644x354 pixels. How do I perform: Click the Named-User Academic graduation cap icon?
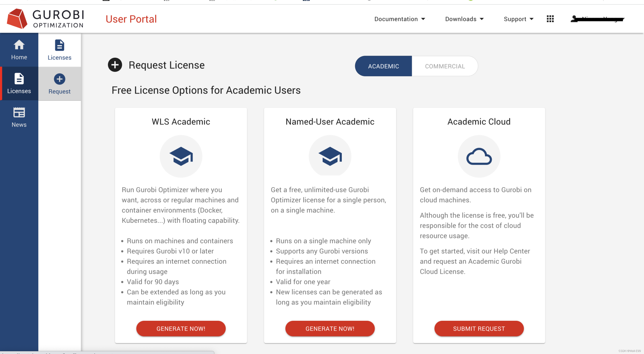[330, 156]
